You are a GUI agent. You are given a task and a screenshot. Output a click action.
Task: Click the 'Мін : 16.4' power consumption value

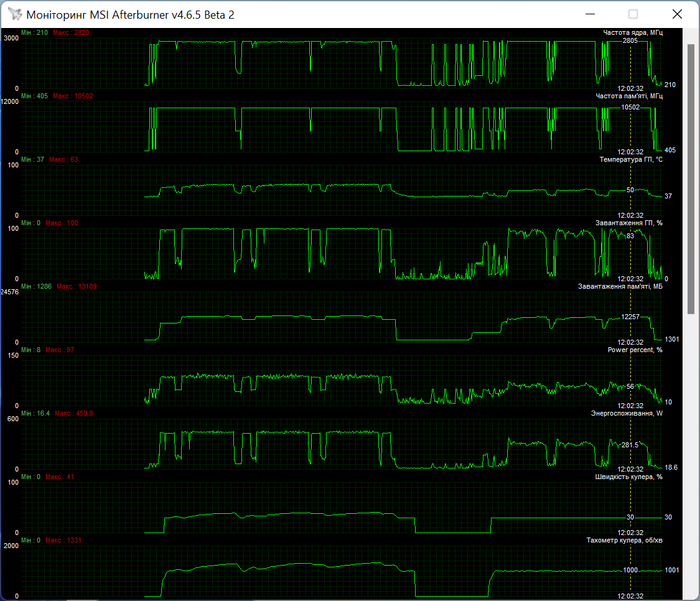point(35,413)
